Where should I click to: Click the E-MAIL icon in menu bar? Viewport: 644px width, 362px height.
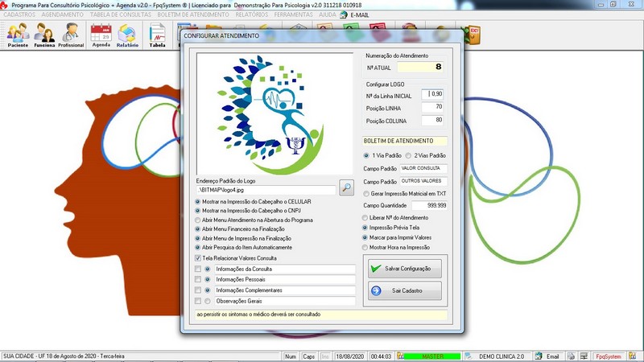344,14
